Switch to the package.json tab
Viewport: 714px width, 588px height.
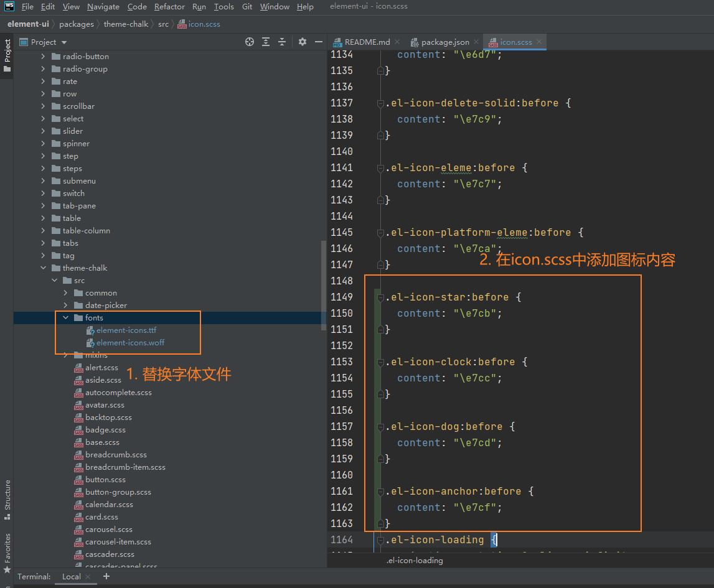(444, 42)
